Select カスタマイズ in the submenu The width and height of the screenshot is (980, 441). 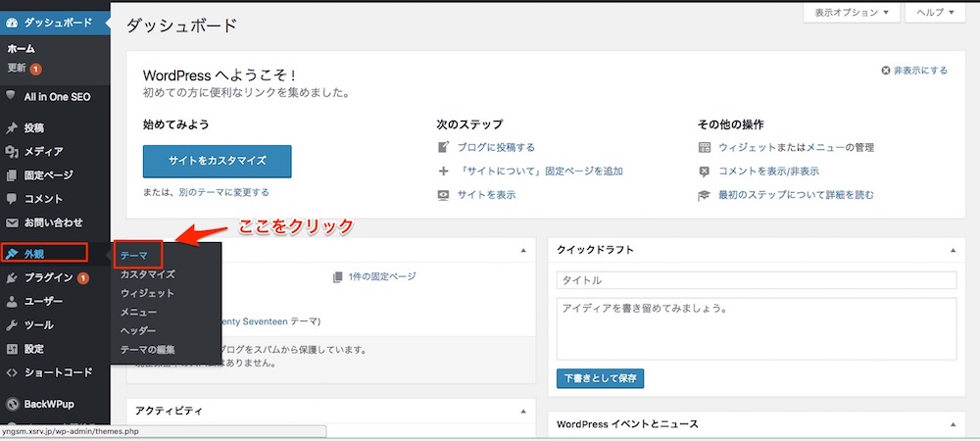point(148,274)
